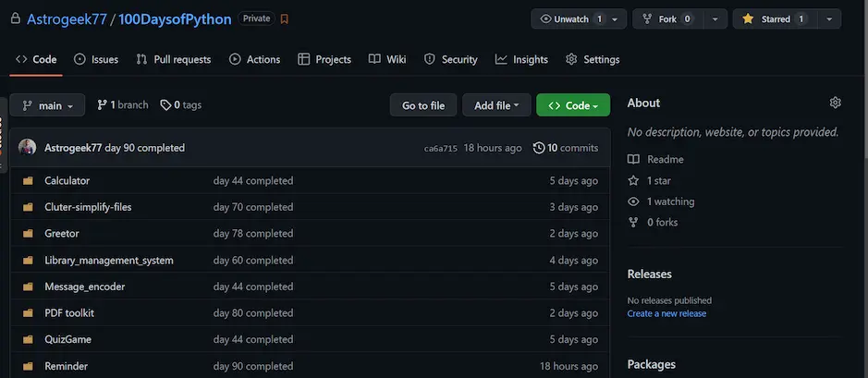This screenshot has height=378, width=868.
Task: Open the Reminder folder
Action: (x=66, y=366)
